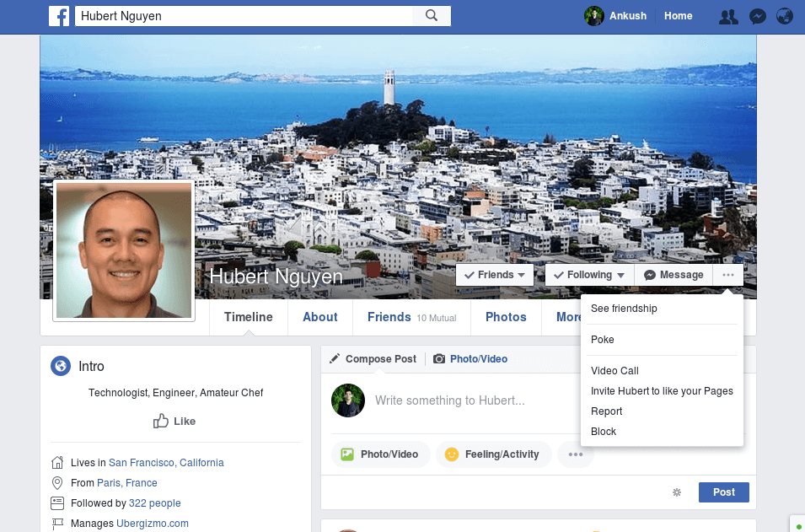The width and height of the screenshot is (805, 532).
Task: Expand the Following dropdown button
Action: point(589,275)
